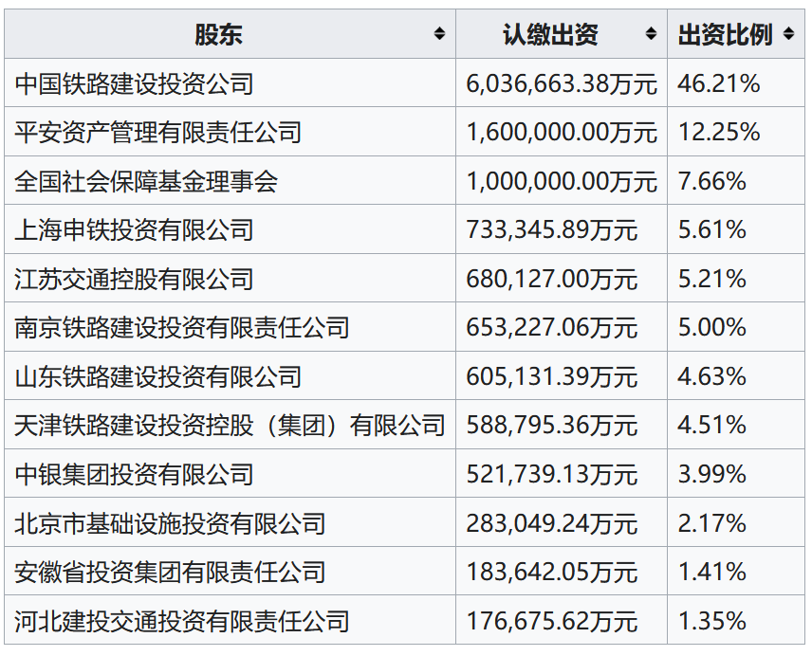Click the 2.17% ratio value
Screen dimensions: 812x656
[x=712, y=523]
